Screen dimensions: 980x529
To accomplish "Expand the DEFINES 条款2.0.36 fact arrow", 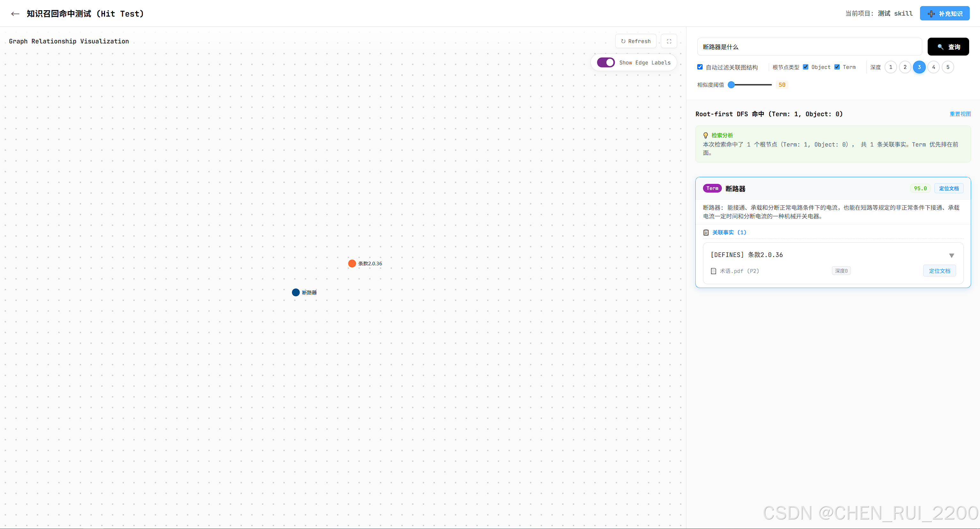I will (952, 255).
